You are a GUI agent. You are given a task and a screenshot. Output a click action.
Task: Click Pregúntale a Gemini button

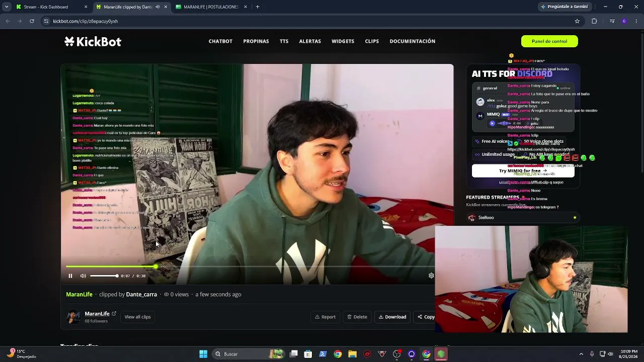pyautogui.click(x=564, y=7)
